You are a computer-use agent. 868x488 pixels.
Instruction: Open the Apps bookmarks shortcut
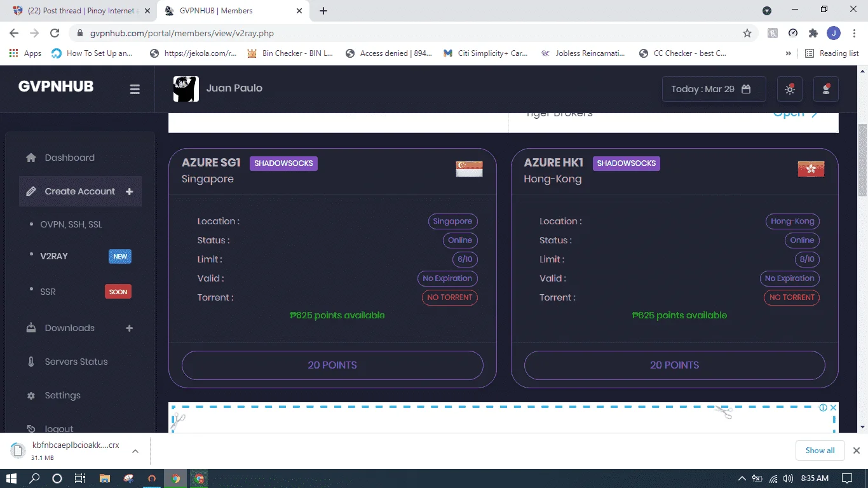coord(25,53)
